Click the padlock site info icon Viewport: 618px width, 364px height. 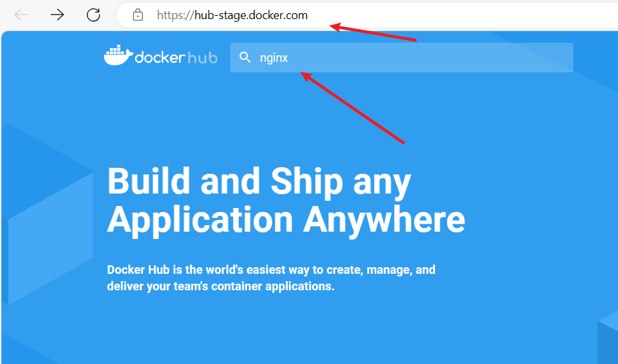click(x=138, y=15)
